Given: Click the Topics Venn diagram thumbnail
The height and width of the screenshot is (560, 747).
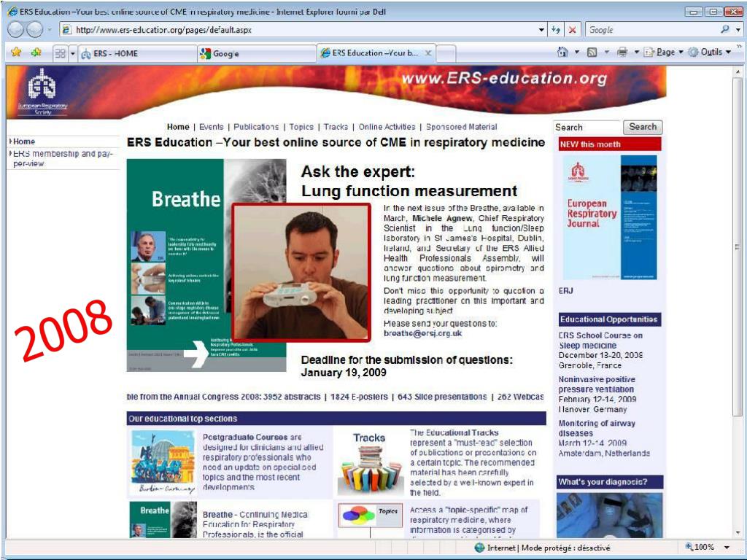Looking at the screenshot, I should click(x=371, y=516).
